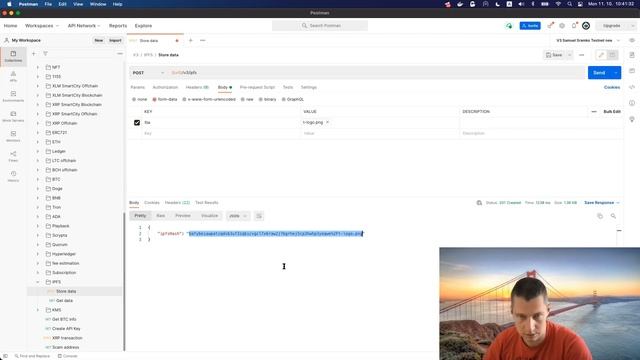Expand the Ledger collection folder

tap(38, 151)
